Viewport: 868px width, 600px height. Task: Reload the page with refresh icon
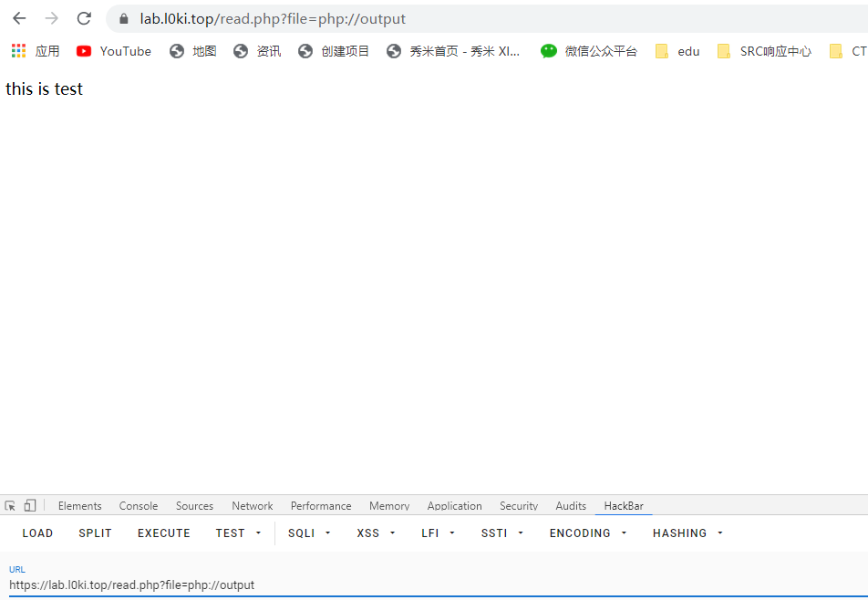click(x=84, y=18)
